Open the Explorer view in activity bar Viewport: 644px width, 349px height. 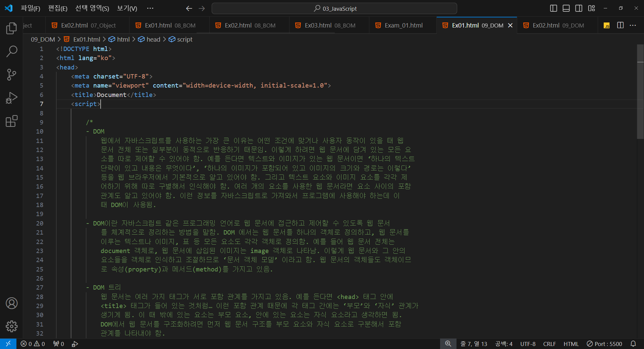tap(11, 28)
